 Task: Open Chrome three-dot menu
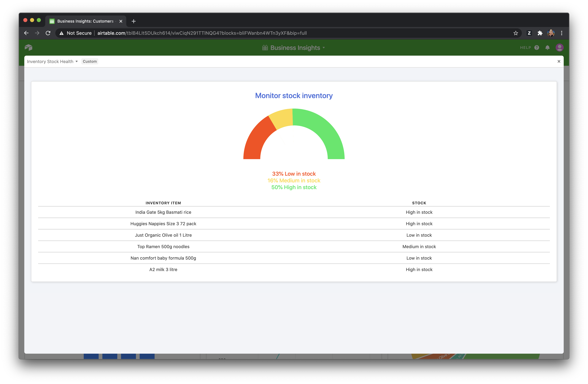[562, 33]
